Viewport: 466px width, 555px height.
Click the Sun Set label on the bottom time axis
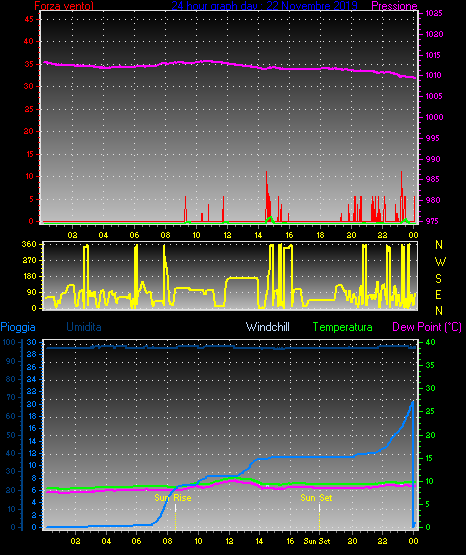pyautogui.click(x=317, y=541)
